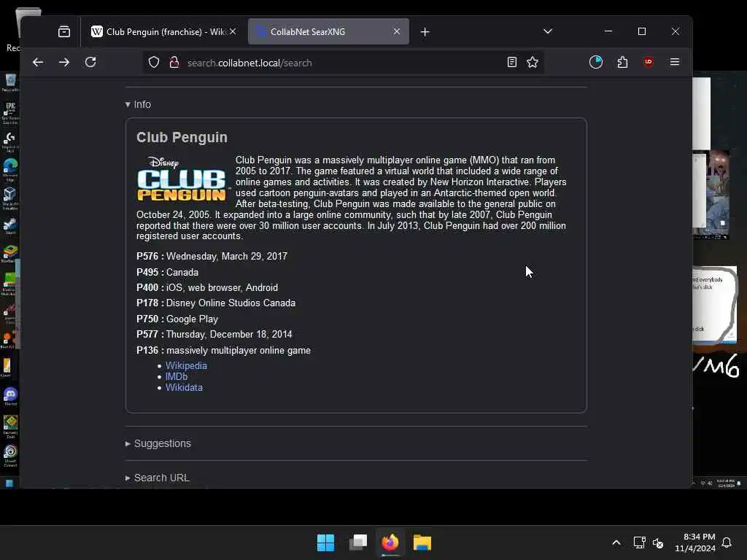This screenshot has width=747, height=560.
Task: Open Epic Games Launcher desktop icon
Action: pos(10,112)
